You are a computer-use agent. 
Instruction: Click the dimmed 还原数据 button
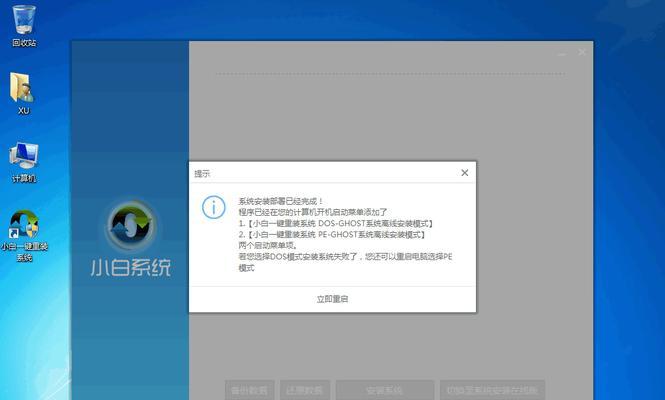(x=305, y=390)
